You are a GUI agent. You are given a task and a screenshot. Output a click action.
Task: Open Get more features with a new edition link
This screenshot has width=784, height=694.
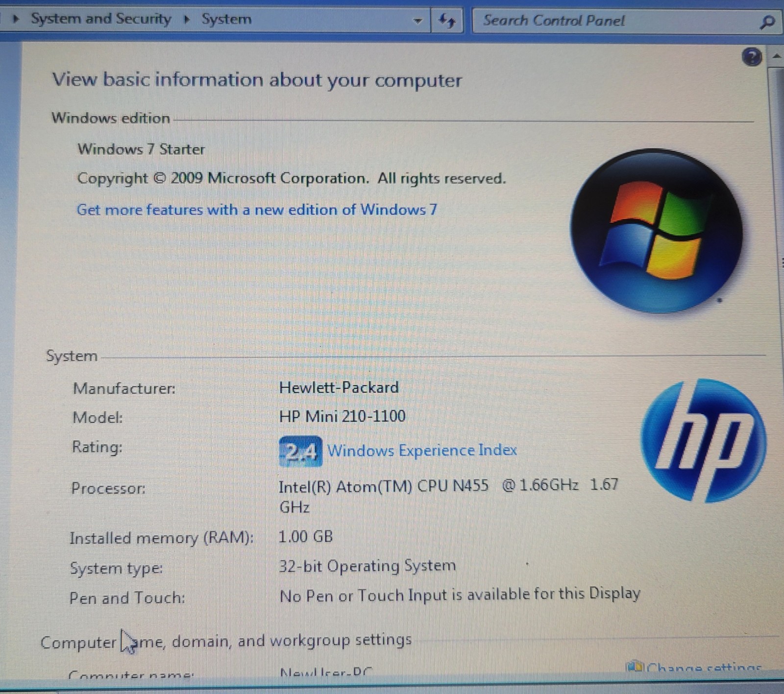tap(257, 210)
